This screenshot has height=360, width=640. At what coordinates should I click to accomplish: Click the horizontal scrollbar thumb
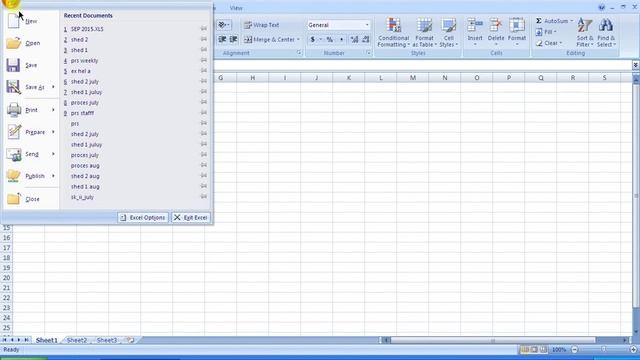coord(493,340)
